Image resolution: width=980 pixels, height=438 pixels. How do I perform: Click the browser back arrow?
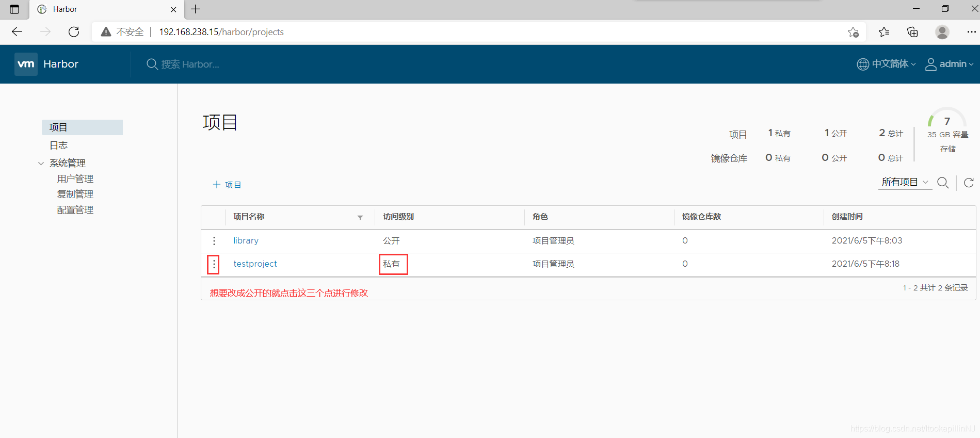pos(17,32)
